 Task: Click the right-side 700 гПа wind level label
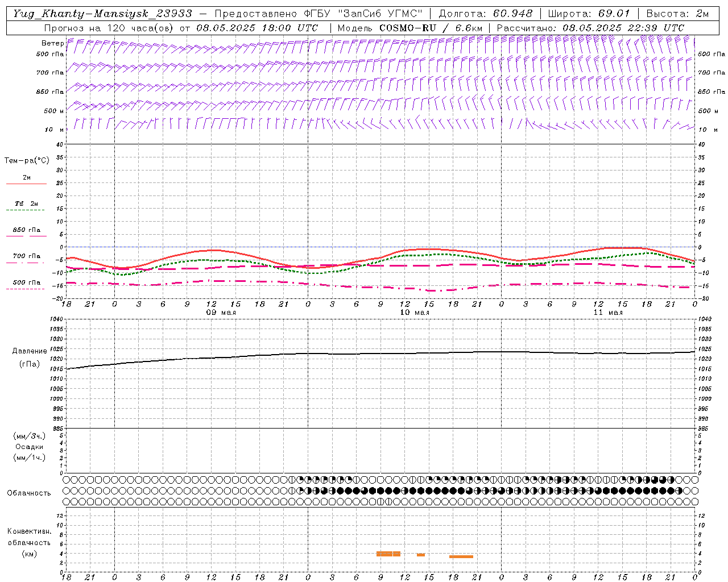(x=712, y=73)
